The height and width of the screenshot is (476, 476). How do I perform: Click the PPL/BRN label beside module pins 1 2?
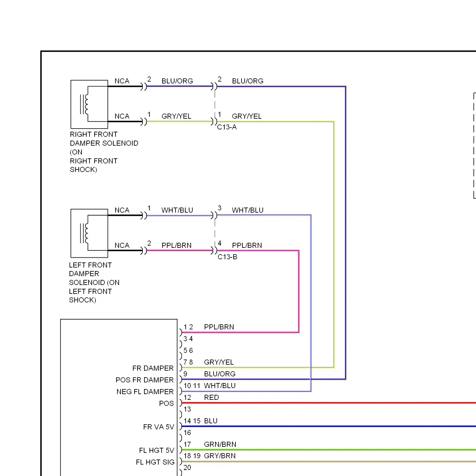point(219,327)
